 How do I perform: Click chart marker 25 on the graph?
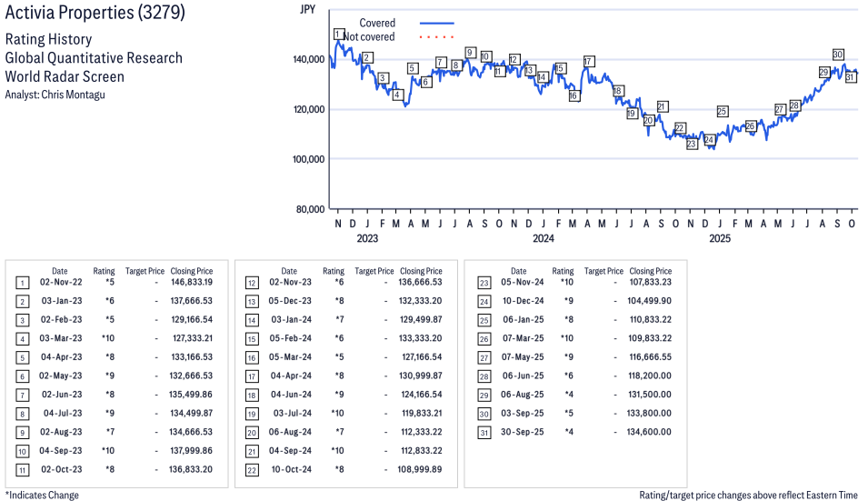click(x=722, y=112)
